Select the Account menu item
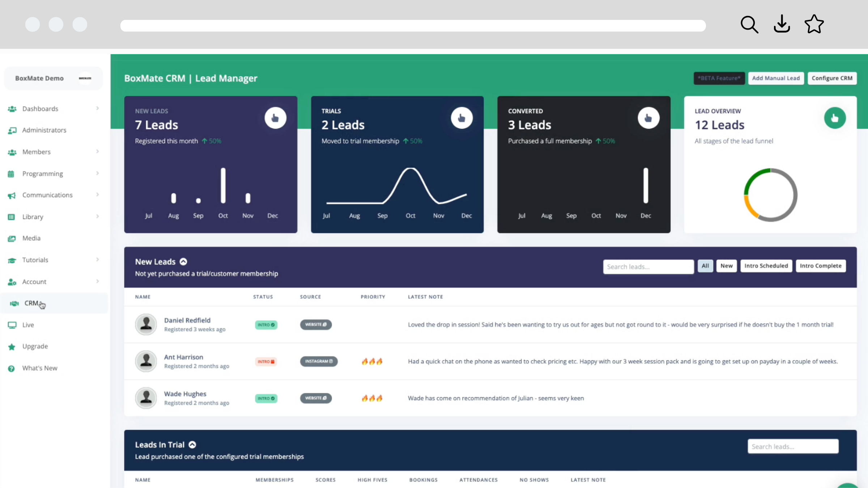This screenshot has height=488, width=868. [x=34, y=282]
